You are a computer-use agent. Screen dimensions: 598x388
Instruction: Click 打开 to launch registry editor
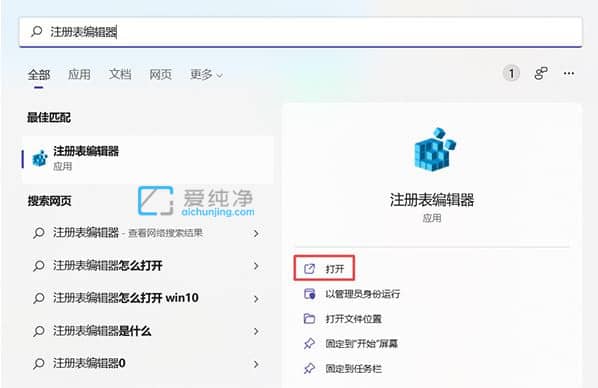[x=325, y=269]
